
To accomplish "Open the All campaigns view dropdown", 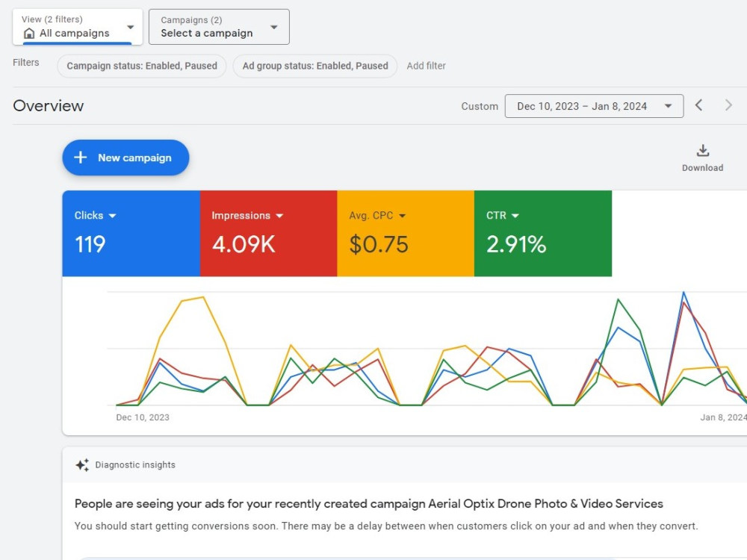I will tap(77, 27).
